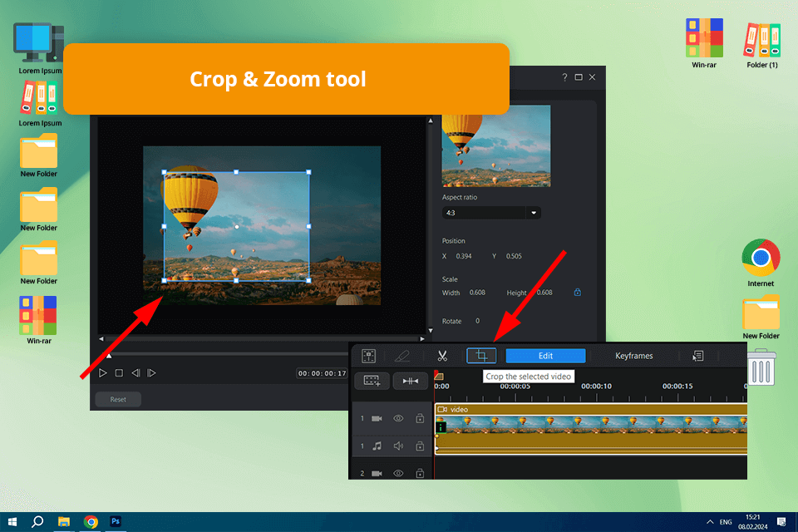Open Chrome from the taskbar
The image size is (798, 532).
pyautogui.click(x=91, y=522)
